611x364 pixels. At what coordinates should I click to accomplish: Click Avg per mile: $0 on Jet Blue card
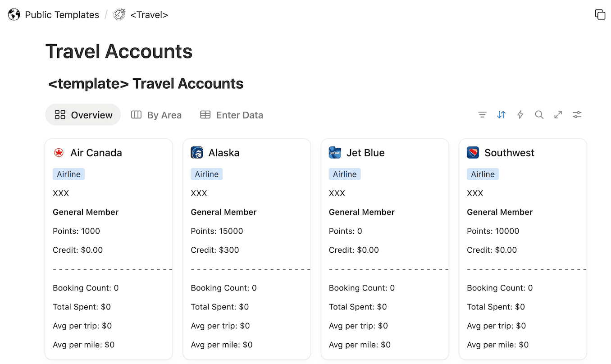(360, 345)
